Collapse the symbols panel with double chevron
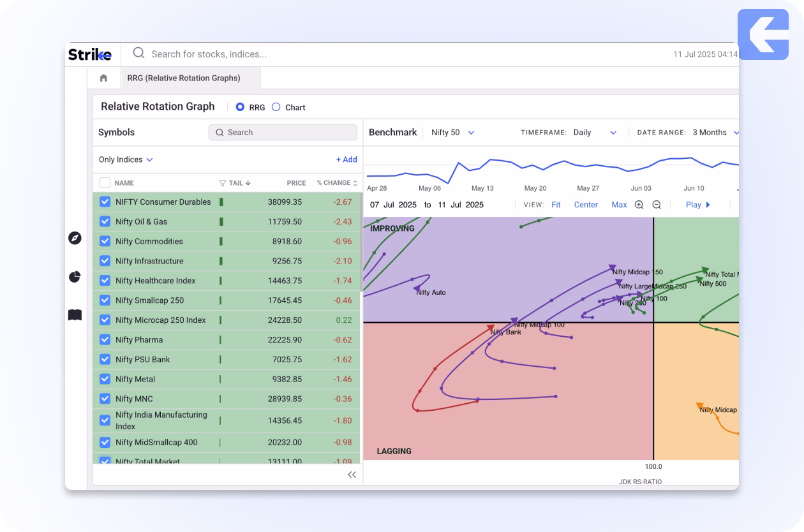This screenshot has height=532, width=804. (x=352, y=475)
